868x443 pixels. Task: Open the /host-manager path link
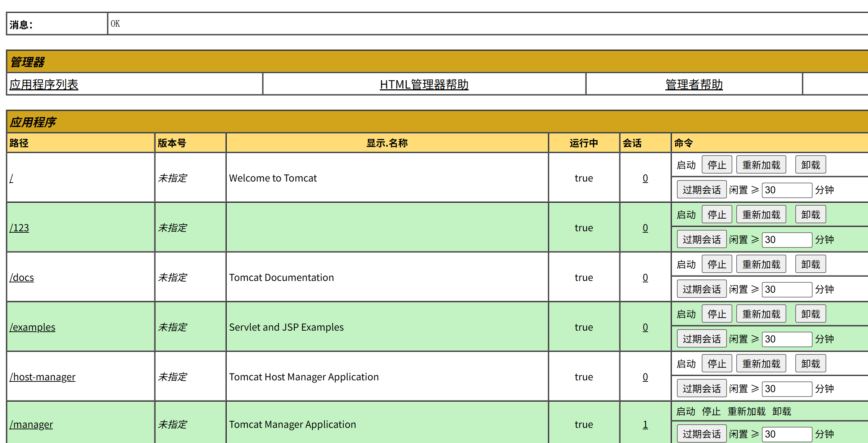coord(42,377)
